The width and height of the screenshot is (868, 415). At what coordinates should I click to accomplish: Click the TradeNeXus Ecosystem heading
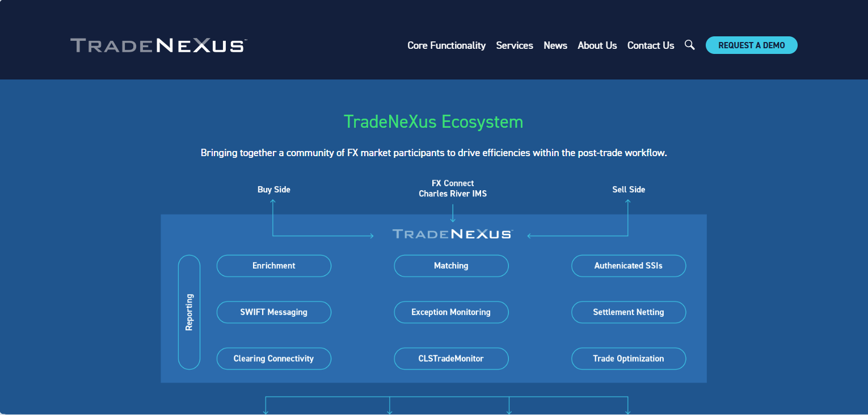click(433, 122)
